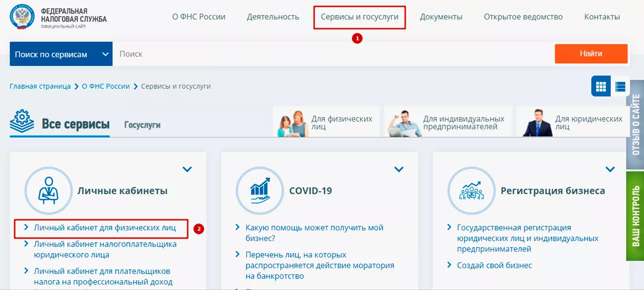Click the Отзыв о сайте side tab
The width and height of the screenshot is (644, 290).
[635, 126]
